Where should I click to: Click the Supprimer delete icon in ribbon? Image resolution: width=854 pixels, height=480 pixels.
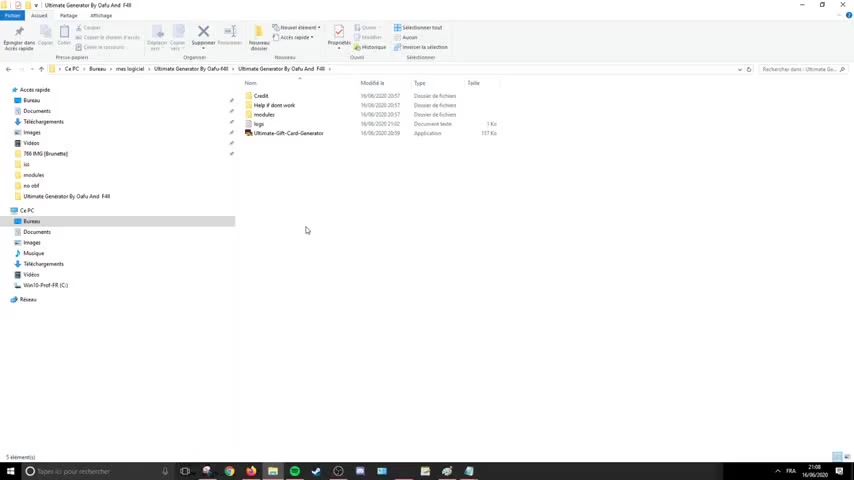[x=203, y=35]
